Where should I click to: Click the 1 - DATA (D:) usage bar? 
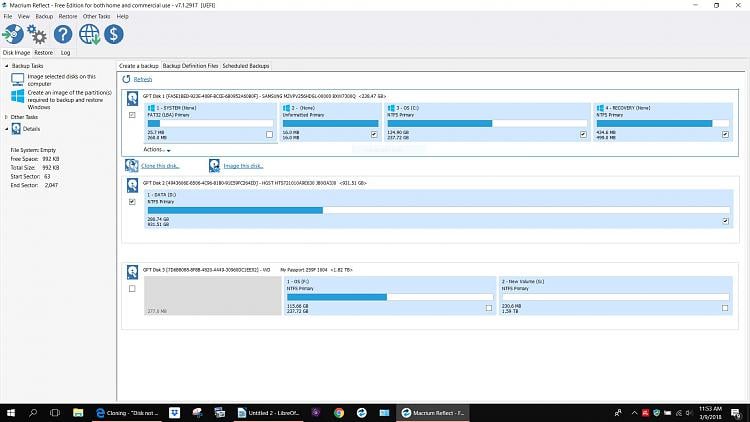coord(439,210)
